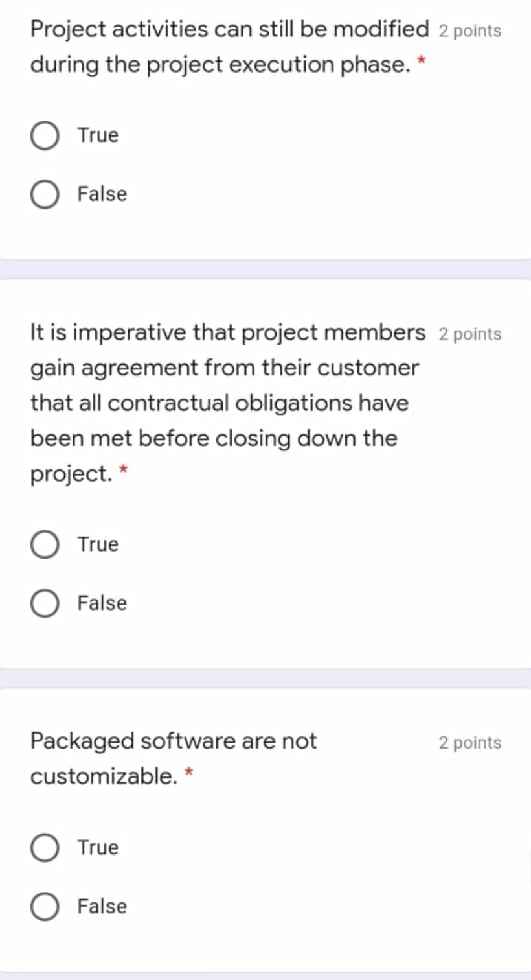The image size is (531, 980).
Task: Click the 2 points label on the second question
Action: [470, 333]
